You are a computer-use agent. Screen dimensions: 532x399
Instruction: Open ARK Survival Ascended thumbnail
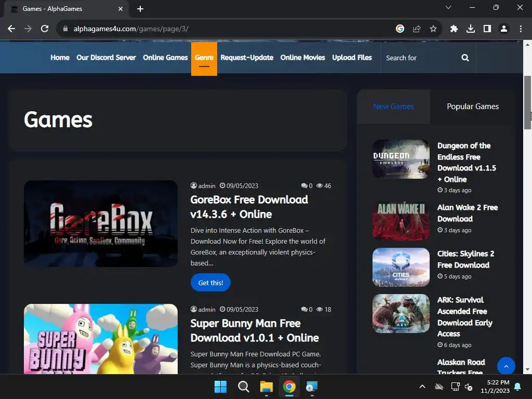coord(401,313)
